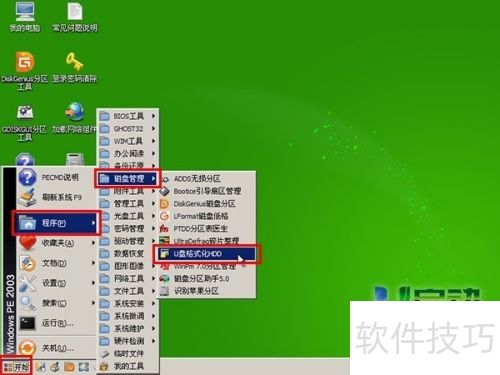Open the 我的工具 menu item
Screen dimensions: 500x375
pyautogui.click(x=128, y=366)
